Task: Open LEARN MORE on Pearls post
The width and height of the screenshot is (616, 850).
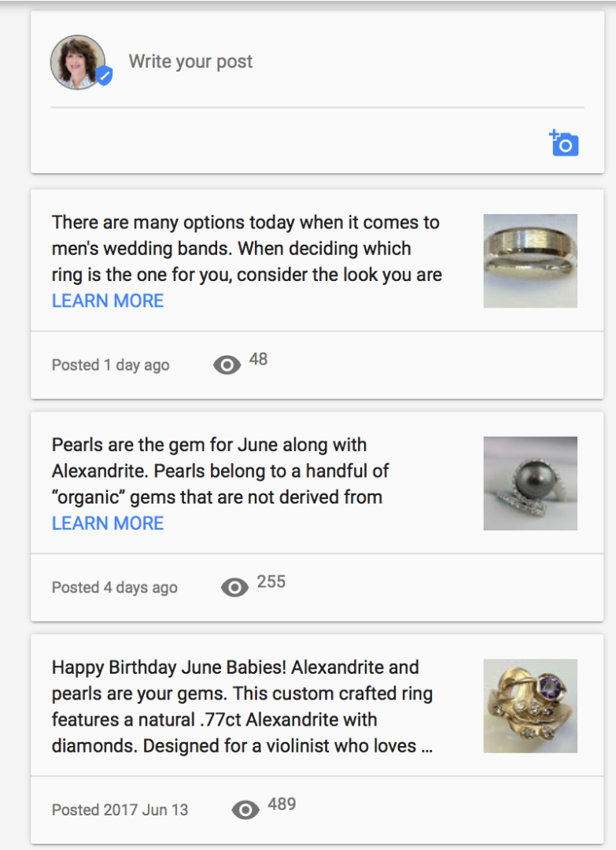Action: tap(108, 523)
